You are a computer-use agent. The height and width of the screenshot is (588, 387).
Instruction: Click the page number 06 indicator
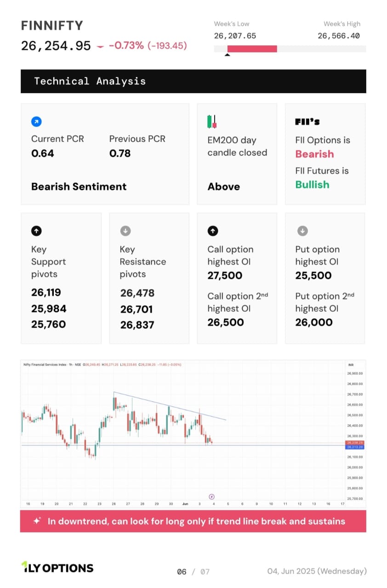[x=182, y=571]
